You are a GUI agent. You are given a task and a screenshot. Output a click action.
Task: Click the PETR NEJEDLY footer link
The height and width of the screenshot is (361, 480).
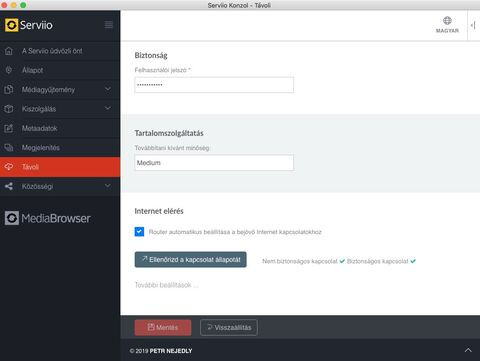(171, 351)
